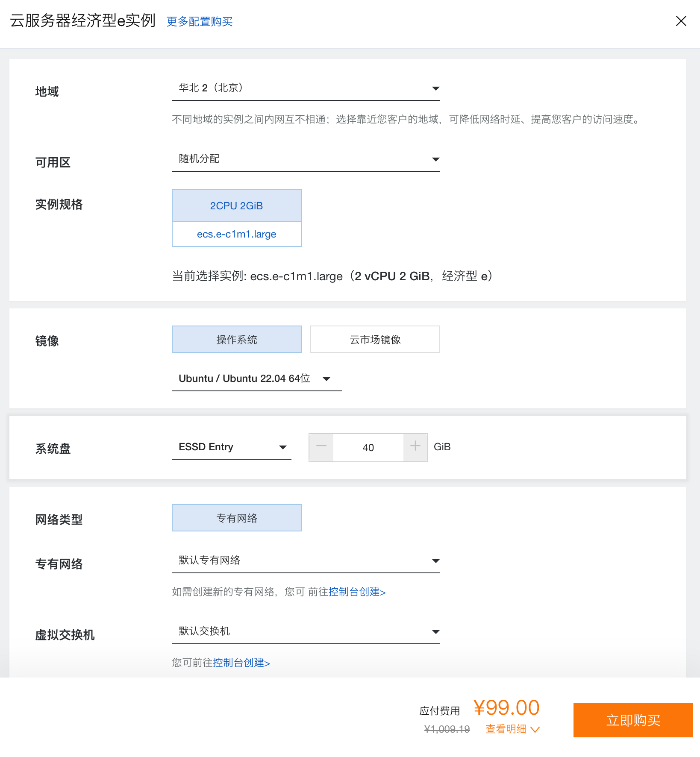Decrease system disk size with minus icon

click(x=321, y=447)
